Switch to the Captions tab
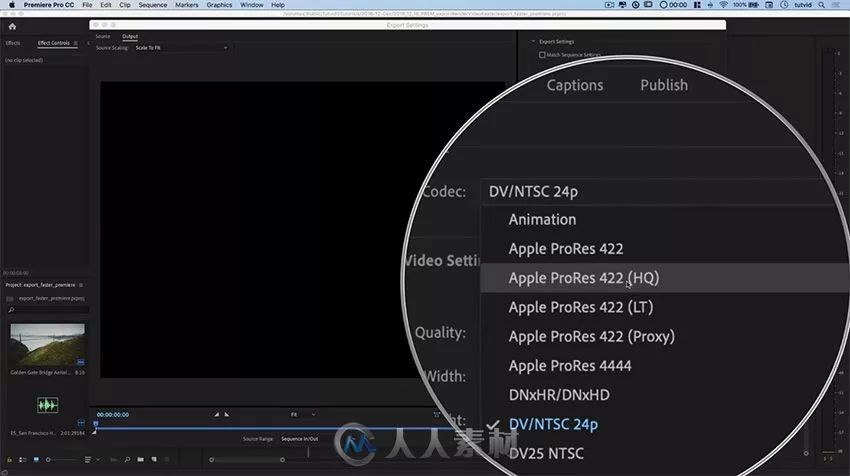 (575, 85)
